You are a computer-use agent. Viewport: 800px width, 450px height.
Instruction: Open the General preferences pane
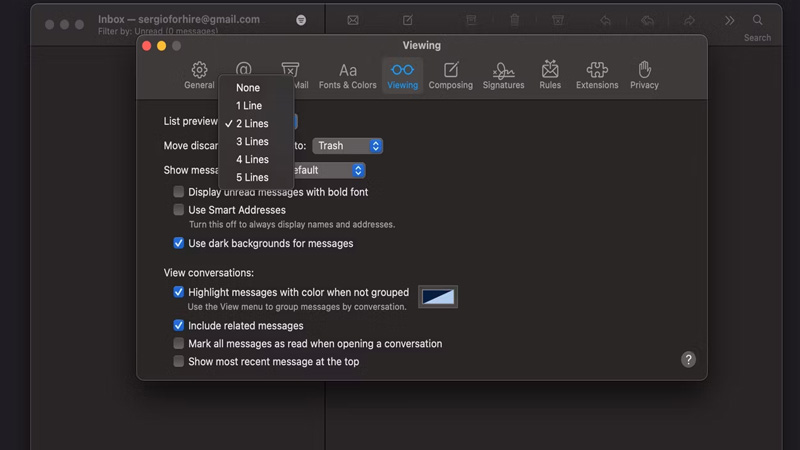[x=199, y=75]
